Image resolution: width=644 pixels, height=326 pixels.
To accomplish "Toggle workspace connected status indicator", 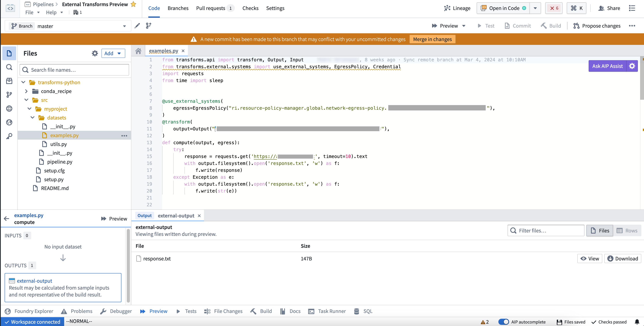I will coord(32,321).
